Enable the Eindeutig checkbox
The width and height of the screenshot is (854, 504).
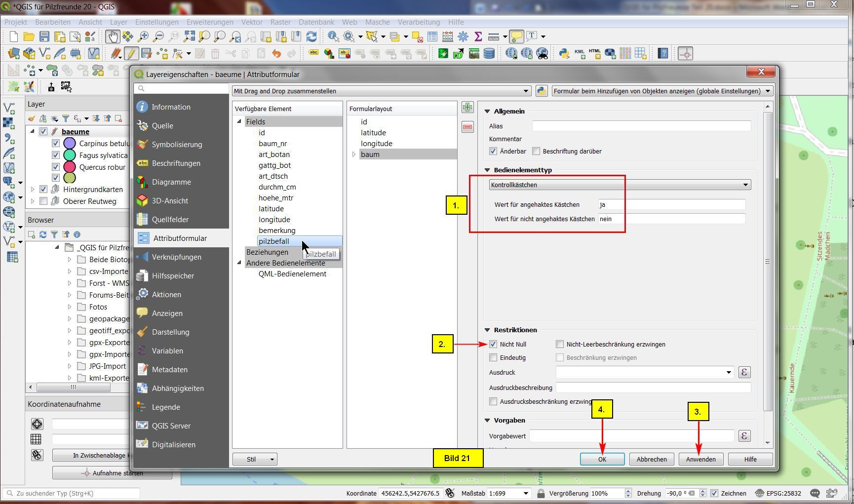493,358
